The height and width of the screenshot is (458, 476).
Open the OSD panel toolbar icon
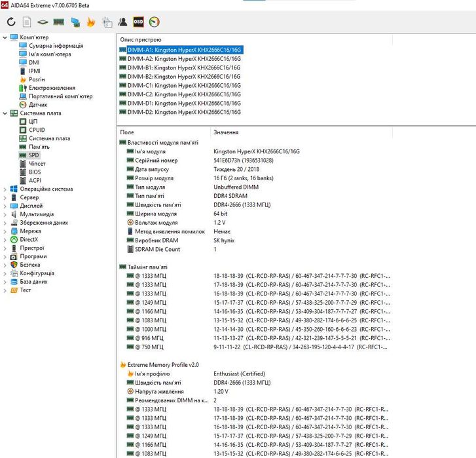click(138, 22)
